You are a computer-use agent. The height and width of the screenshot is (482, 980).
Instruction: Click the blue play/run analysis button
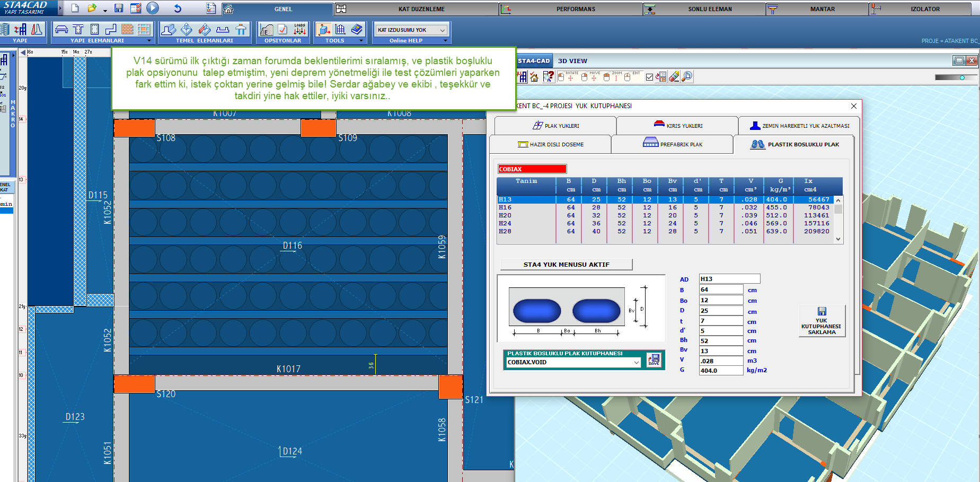(x=153, y=8)
